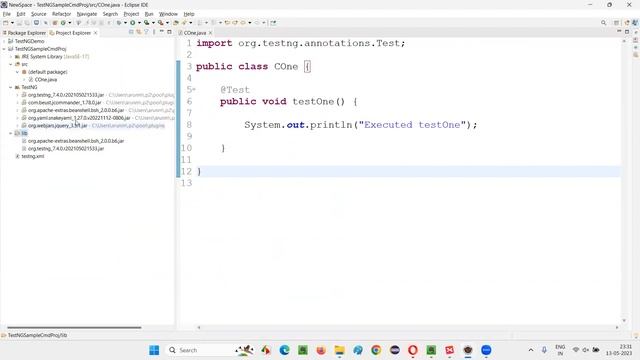Click the Collapse All icon in Project Explorer
The height and width of the screenshot is (360, 640).
click(131, 32)
